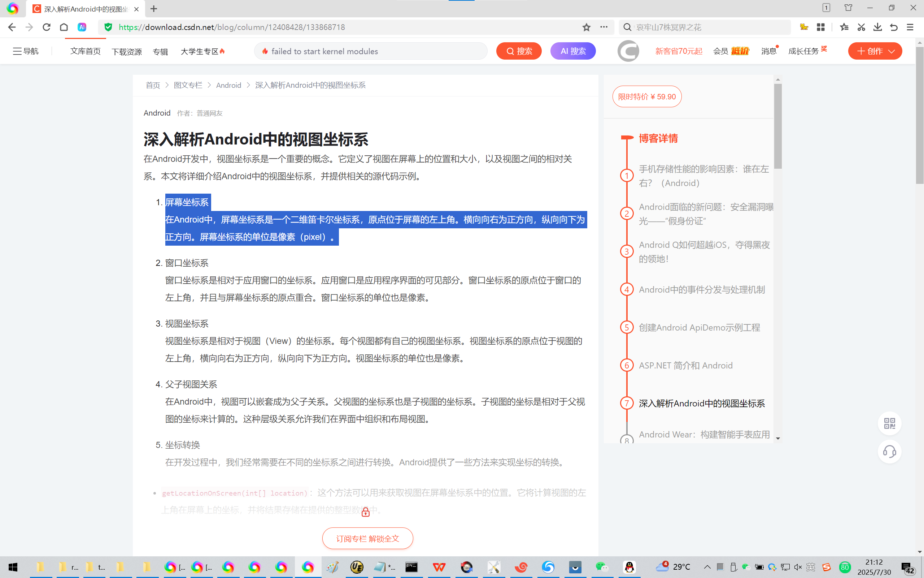Click the CSDN user avatar

(628, 51)
